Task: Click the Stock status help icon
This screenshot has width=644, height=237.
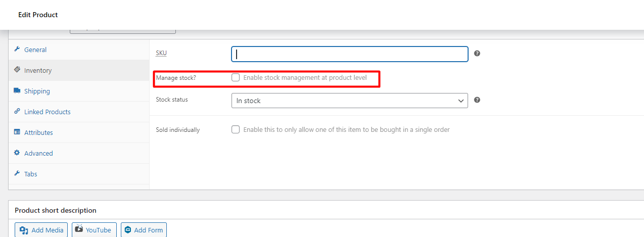Action: pyautogui.click(x=477, y=100)
